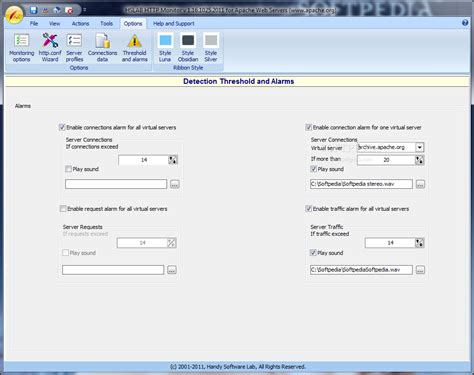Viewport: 474px width, 375px height.
Task: Toggle connections alarm for all virtual servers
Action: [x=62, y=127]
